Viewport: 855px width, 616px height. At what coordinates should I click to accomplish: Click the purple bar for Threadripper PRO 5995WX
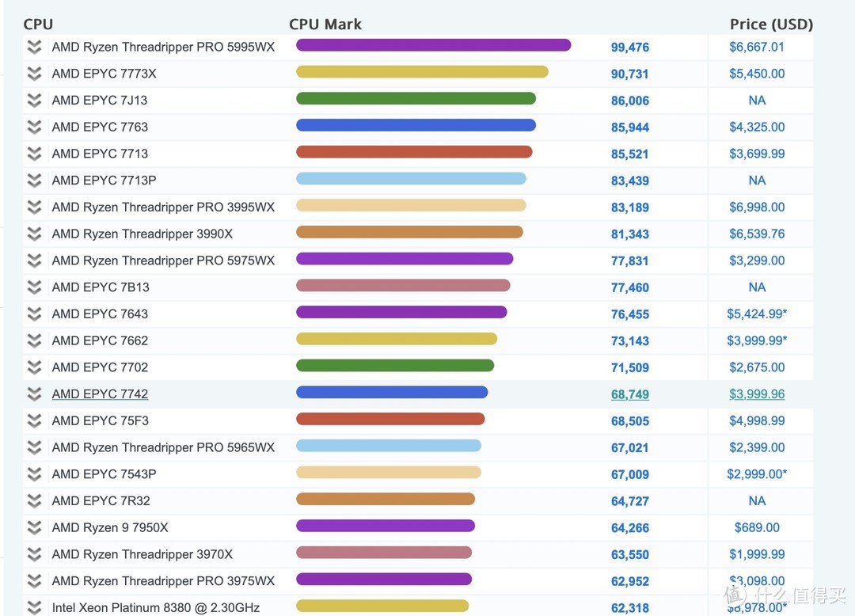pos(433,46)
